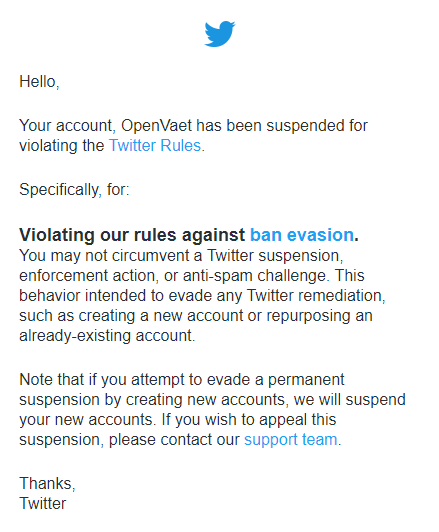
Task: Click the "Twitter" signature at the bottom
Action: click(43, 504)
